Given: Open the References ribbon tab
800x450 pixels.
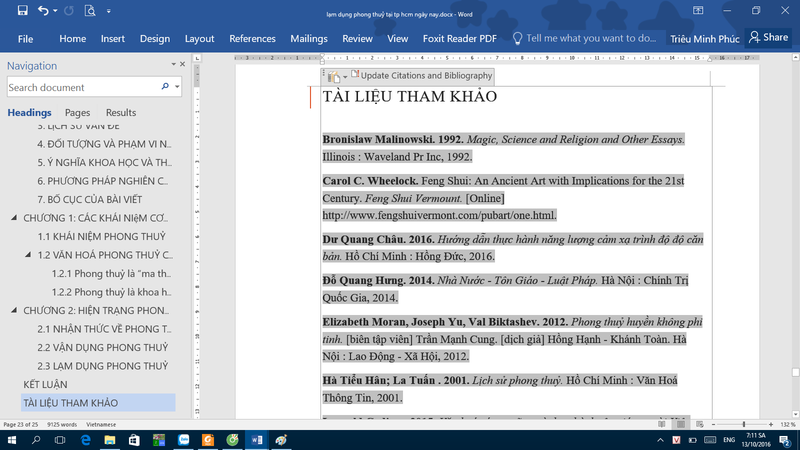Looking at the screenshot, I should click(252, 38).
